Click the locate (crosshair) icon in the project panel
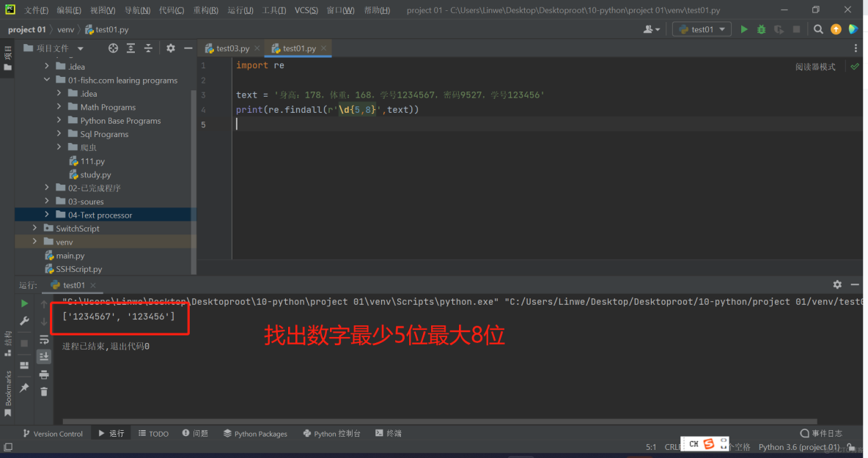 pos(113,48)
